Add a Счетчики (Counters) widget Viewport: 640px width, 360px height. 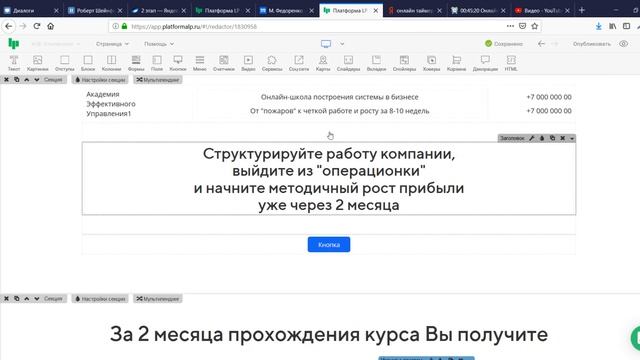(x=224, y=63)
